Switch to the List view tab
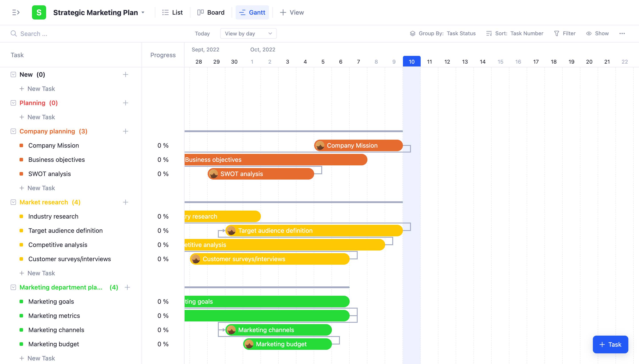 172,12
